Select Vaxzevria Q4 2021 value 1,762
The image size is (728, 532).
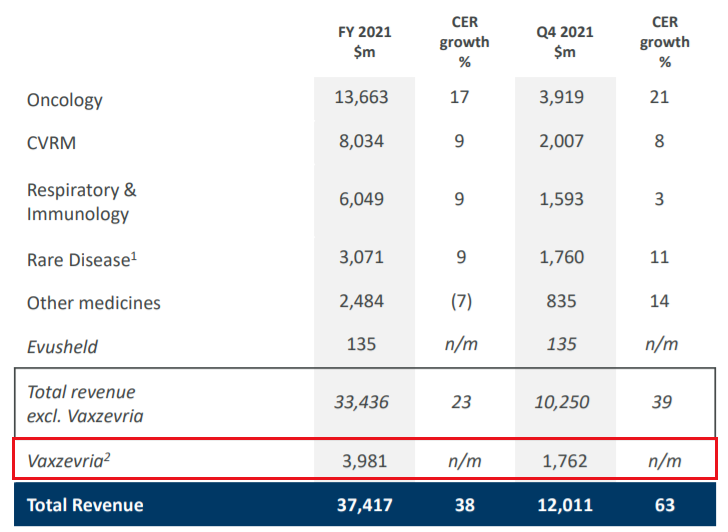[x=565, y=461]
